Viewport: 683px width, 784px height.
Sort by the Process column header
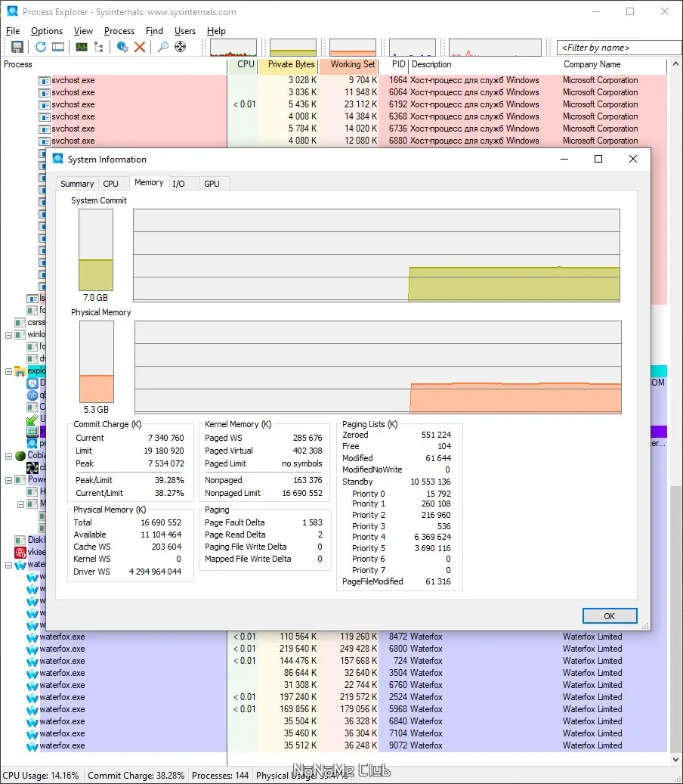[x=114, y=64]
